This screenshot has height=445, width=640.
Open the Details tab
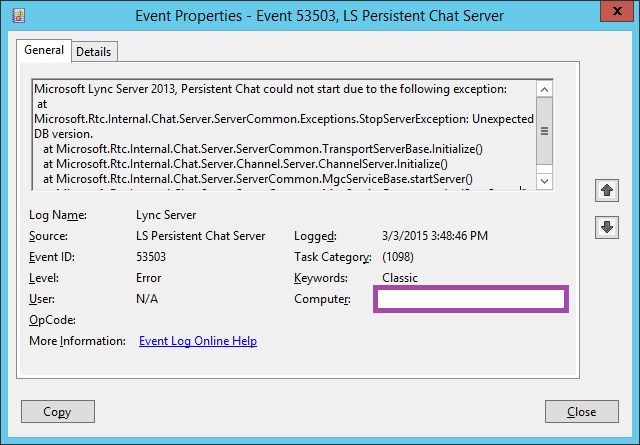(93, 51)
